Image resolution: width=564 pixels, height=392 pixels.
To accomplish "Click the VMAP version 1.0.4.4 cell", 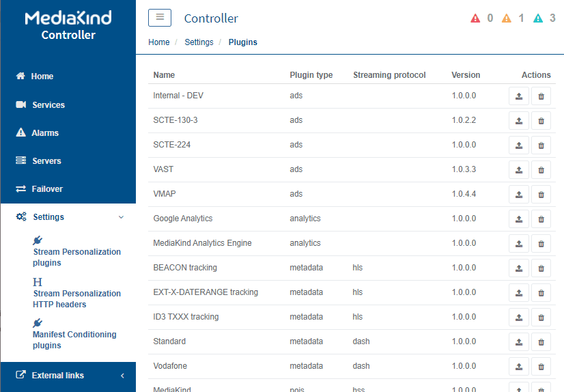I will (464, 194).
